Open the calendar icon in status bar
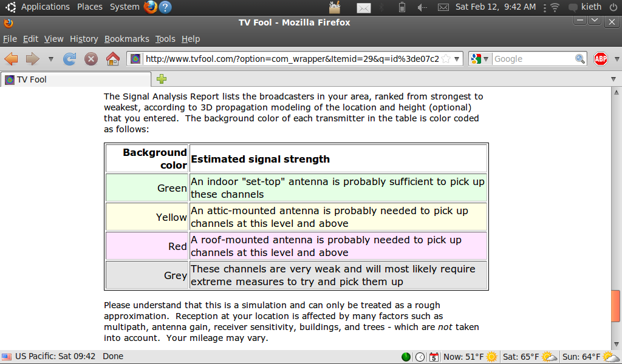 coord(434,357)
